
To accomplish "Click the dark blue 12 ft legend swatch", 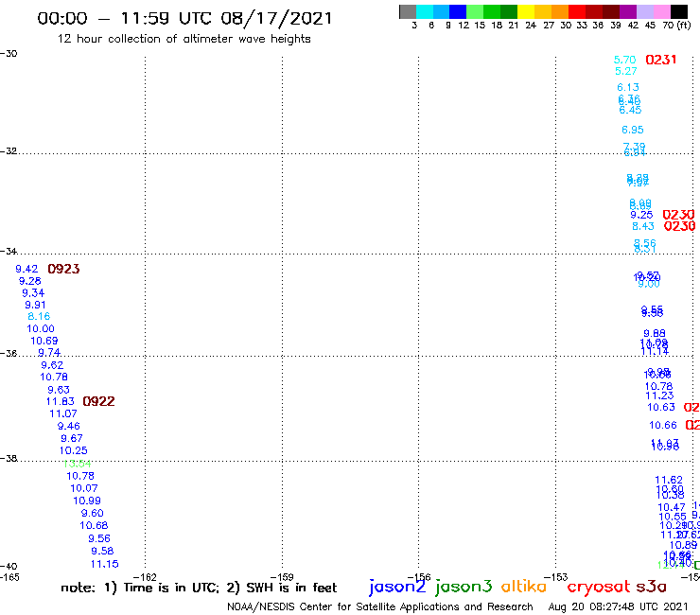I will (x=458, y=11).
